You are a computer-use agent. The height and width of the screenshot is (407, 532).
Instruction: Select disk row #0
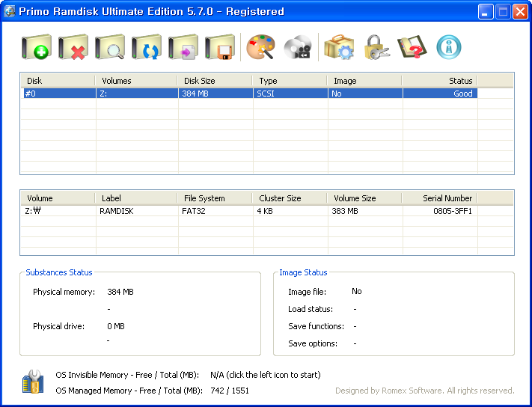click(250, 94)
